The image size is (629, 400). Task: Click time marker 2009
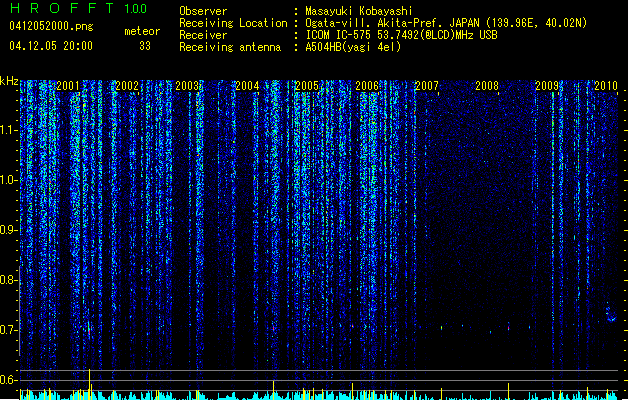click(547, 86)
